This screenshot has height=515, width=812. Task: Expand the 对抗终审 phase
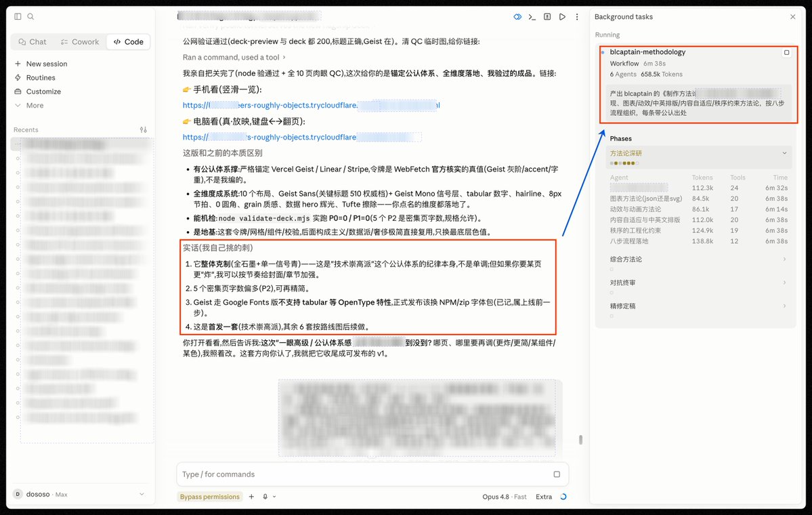click(699, 283)
